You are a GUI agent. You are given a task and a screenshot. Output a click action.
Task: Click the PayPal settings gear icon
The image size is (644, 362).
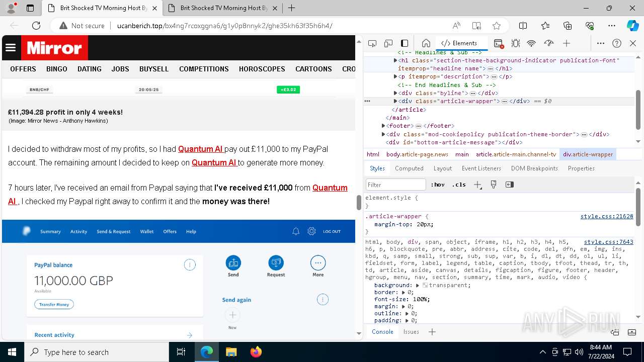click(311, 231)
